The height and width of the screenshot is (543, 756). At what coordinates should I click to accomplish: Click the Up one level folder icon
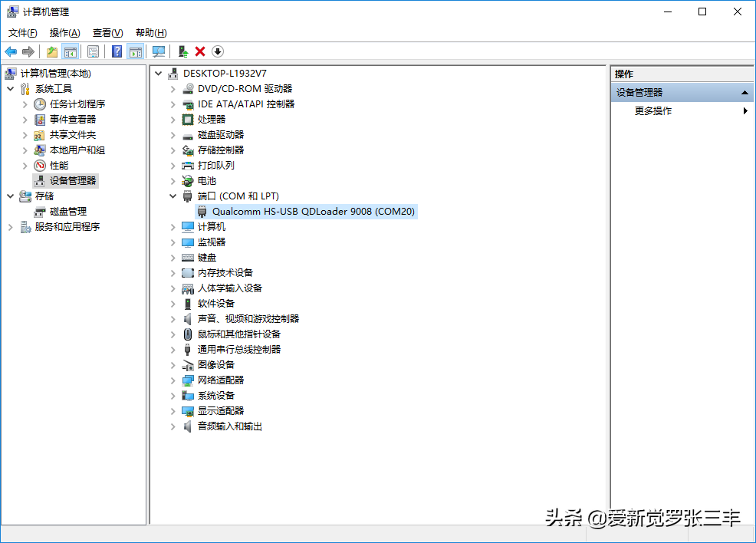pyautogui.click(x=52, y=51)
